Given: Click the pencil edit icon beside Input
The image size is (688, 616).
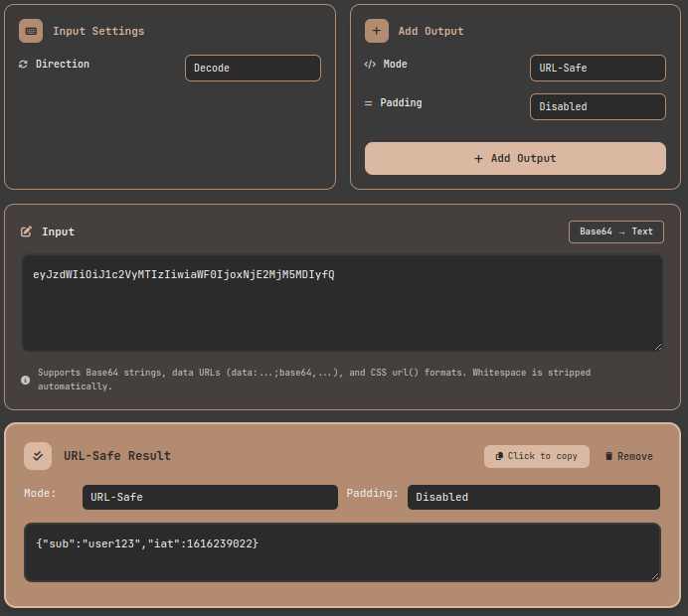Looking at the screenshot, I should [26, 231].
